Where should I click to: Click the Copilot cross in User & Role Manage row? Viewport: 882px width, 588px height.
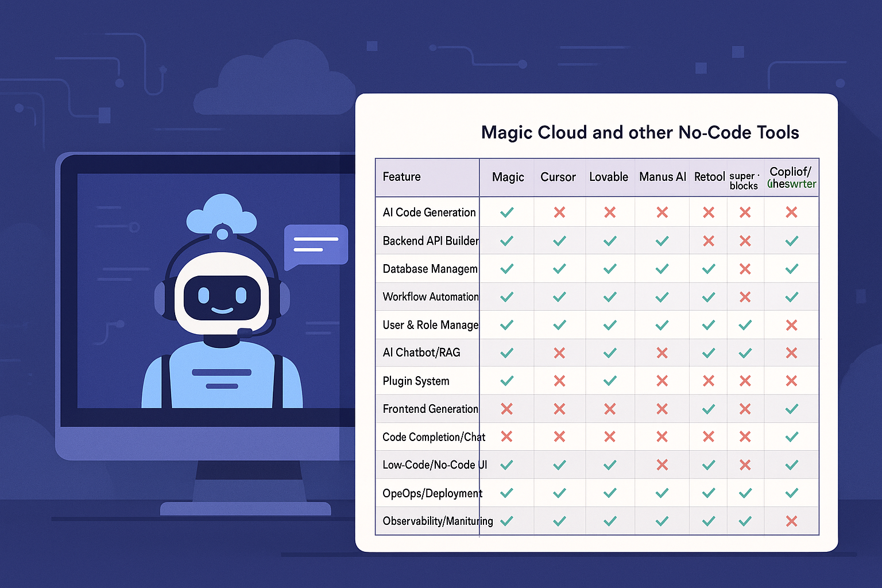click(791, 325)
